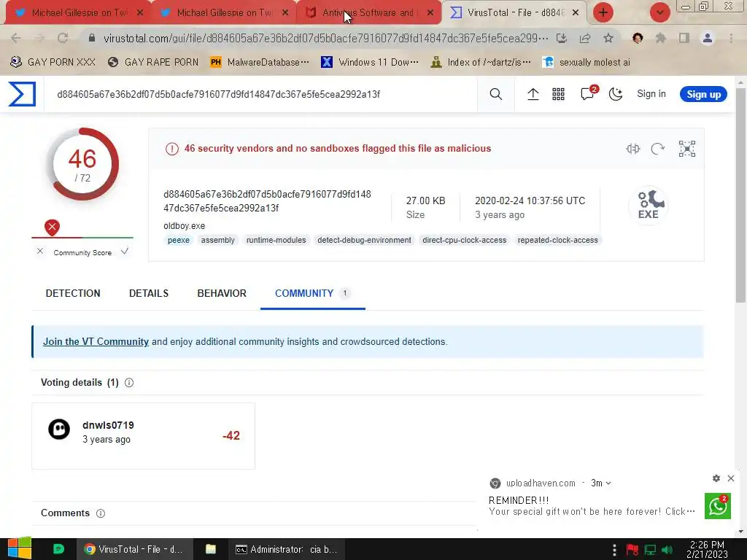Open the Chrome three-dot menu
747x560 pixels.
tap(731, 38)
